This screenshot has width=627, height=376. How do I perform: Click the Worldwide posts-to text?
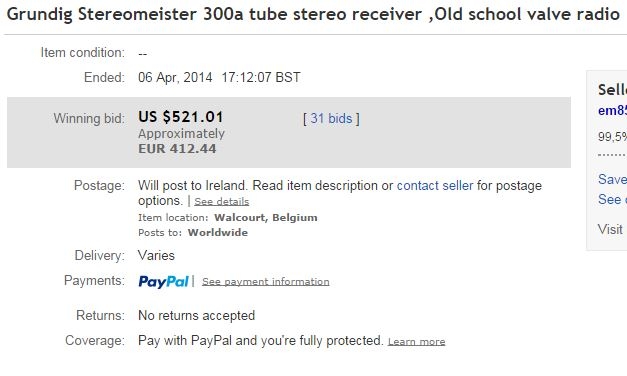coord(218,232)
